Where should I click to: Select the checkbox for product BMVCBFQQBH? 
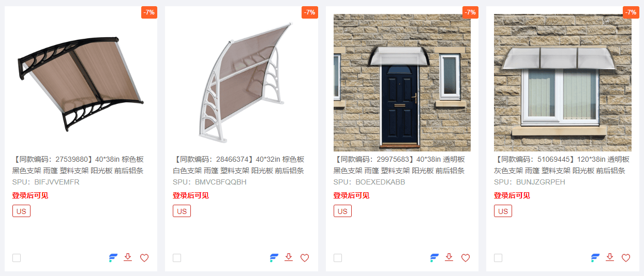tap(177, 258)
